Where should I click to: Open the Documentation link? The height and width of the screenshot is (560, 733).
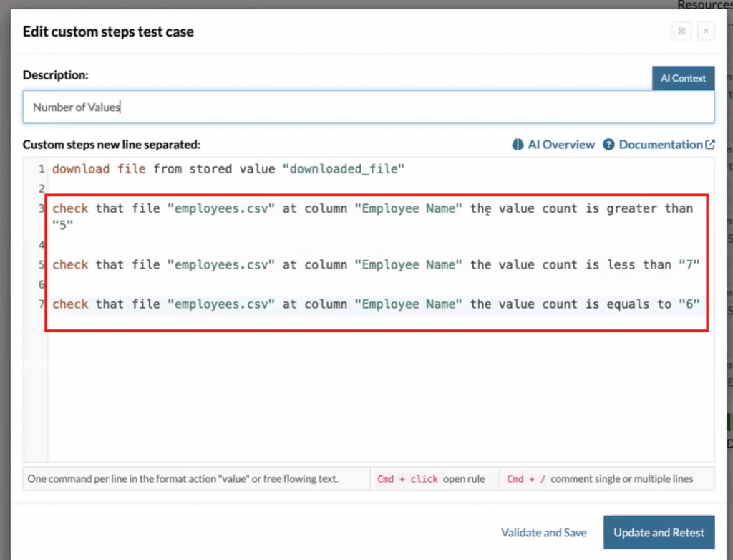pos(660,145)
